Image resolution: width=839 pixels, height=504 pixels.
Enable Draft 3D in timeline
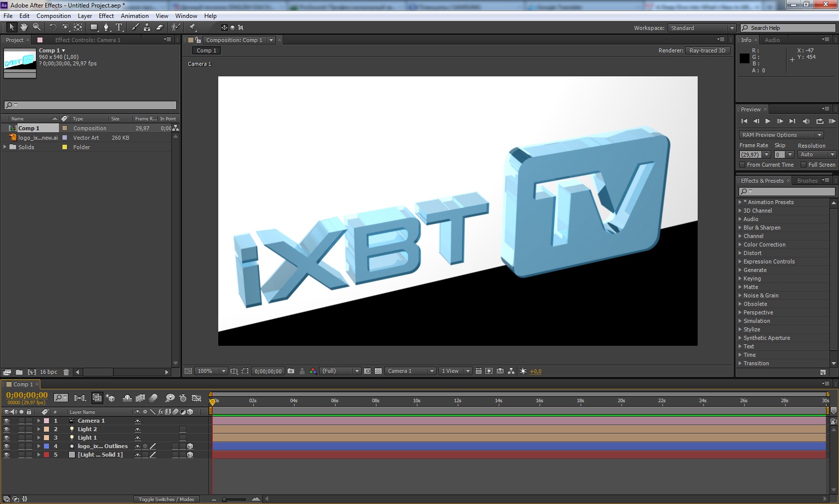pyautogui.click(x=110, y=398)
